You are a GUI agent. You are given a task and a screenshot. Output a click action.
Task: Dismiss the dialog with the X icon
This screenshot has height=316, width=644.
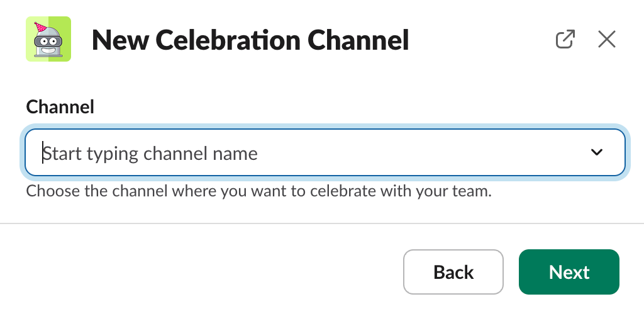coord(606,40)
